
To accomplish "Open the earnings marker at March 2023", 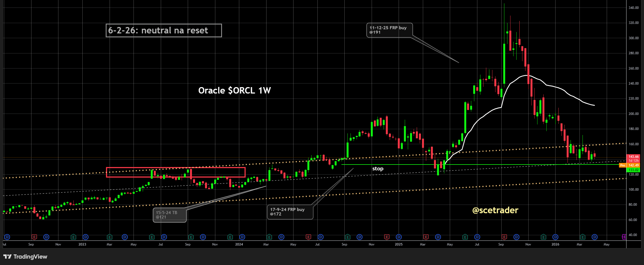I will pos(110,237).
